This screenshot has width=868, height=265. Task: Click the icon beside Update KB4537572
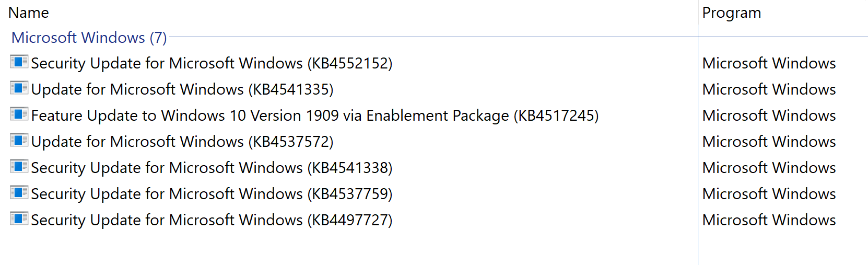[x=19, y=141]
